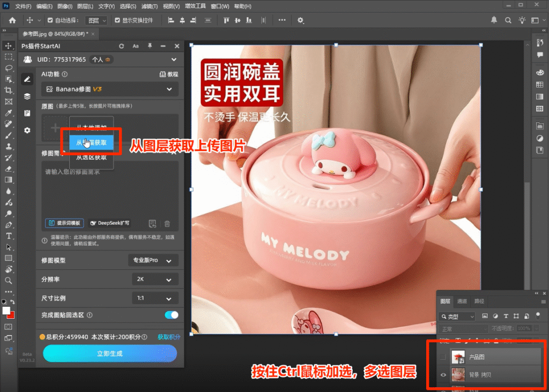The height and width of the screenshot is (392, 549).
Task: Open the 图像(I) menu
Action: point(64,6)
